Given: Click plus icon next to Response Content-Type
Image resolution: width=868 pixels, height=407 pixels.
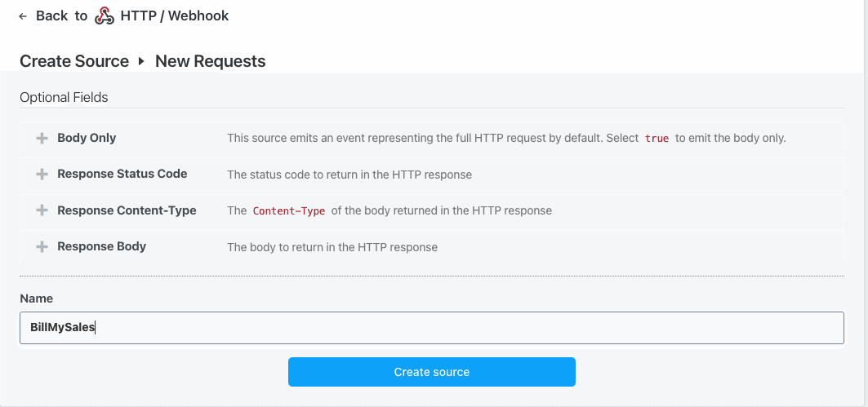Looking at the screenshot, I should coord(42,210).
